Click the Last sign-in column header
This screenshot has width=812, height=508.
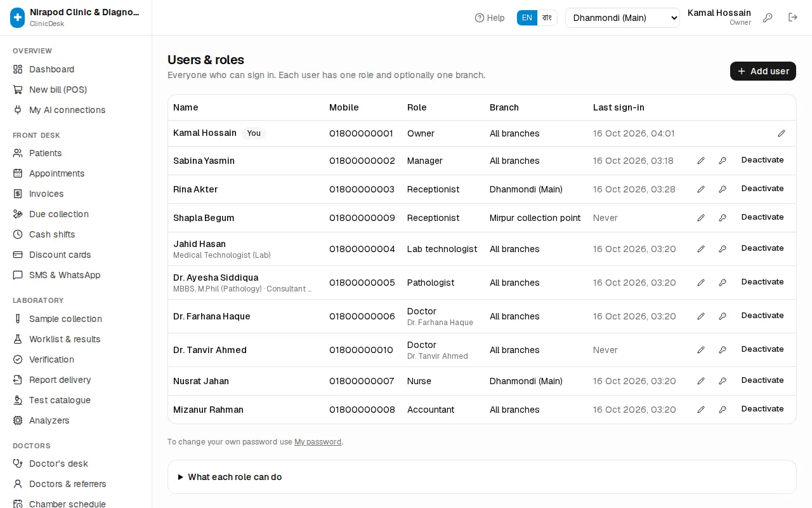(619, 107)
